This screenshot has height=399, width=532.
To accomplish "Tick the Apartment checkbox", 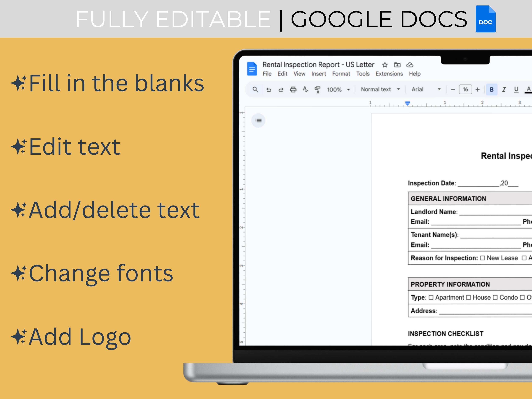I will point(431,298).
